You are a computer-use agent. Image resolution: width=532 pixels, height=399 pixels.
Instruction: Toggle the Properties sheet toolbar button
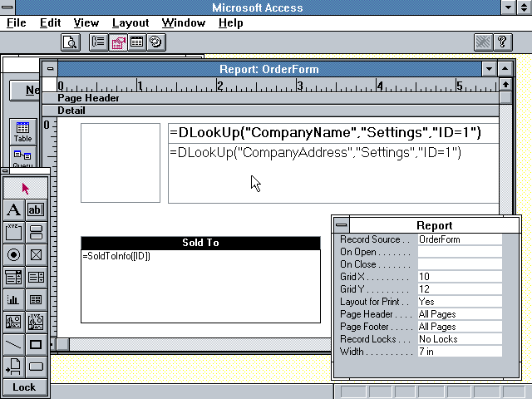click(x=118, y=42)
